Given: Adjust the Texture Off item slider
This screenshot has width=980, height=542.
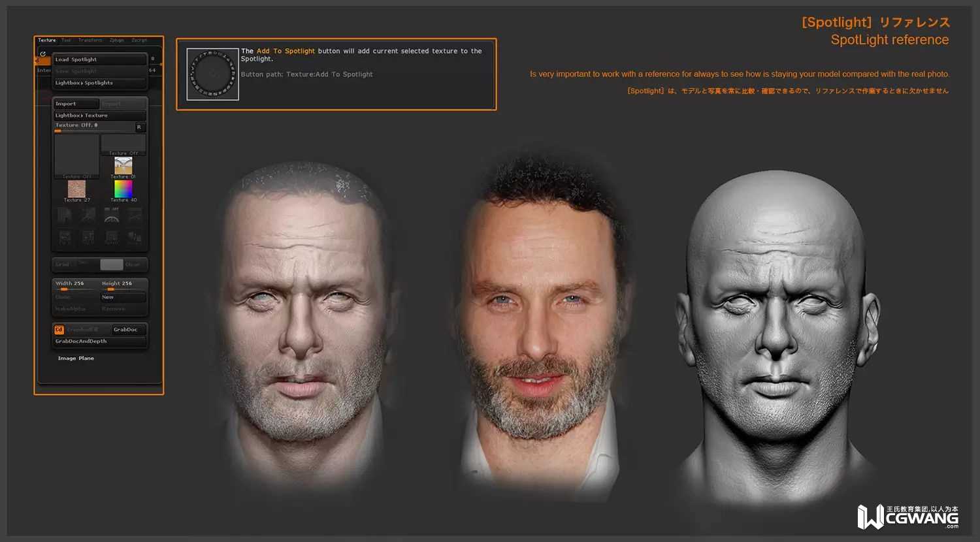Looking at the screenshot, I should point(93,127).
